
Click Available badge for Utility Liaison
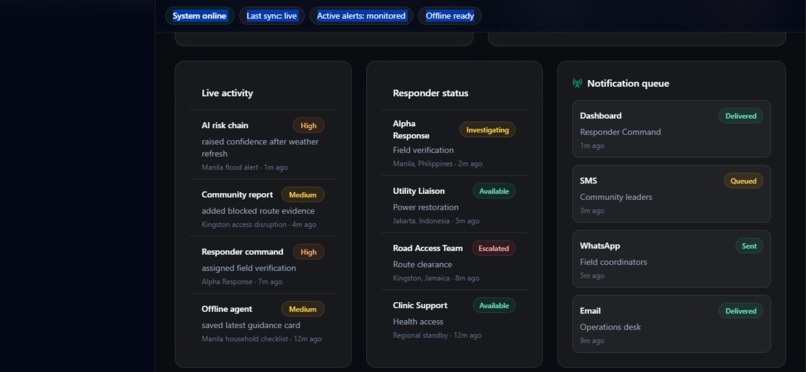pyautogui.click(x=494, y=191)
